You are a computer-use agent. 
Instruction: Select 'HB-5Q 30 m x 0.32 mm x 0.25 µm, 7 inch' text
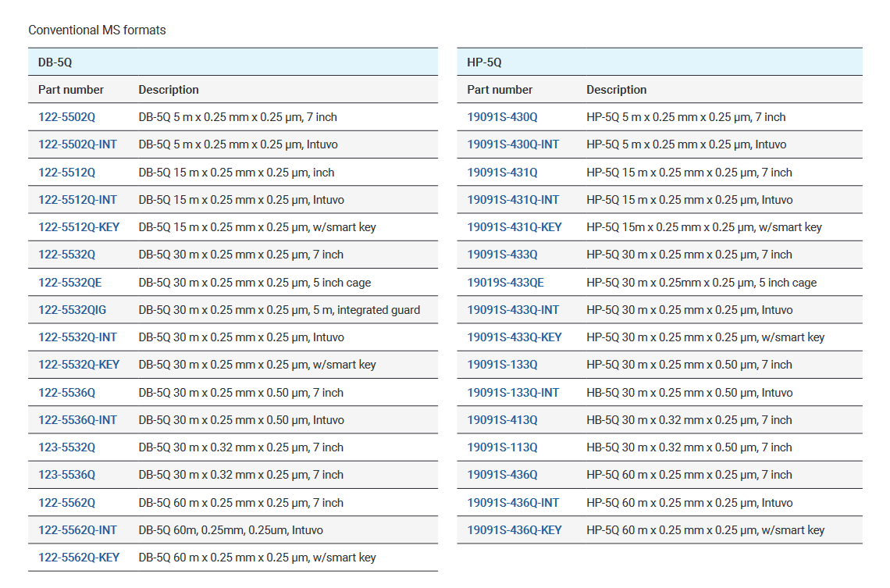[x=689, y=420]
